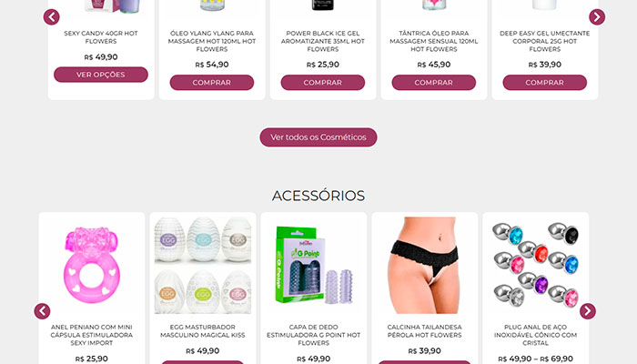Open the Plug Anal de Aço image
This screenshot has height=364, width=637.
(x=535, y=266)
